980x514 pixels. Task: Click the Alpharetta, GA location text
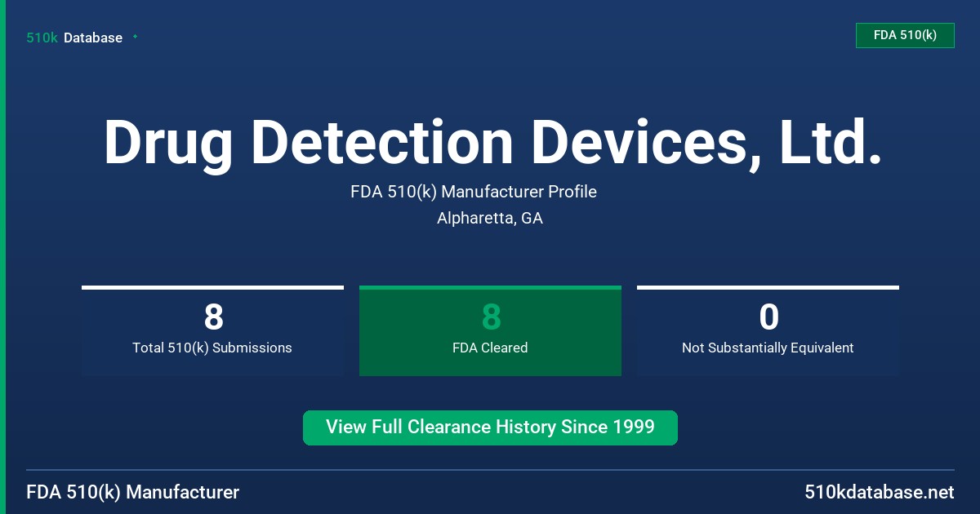tap(490, 219)
